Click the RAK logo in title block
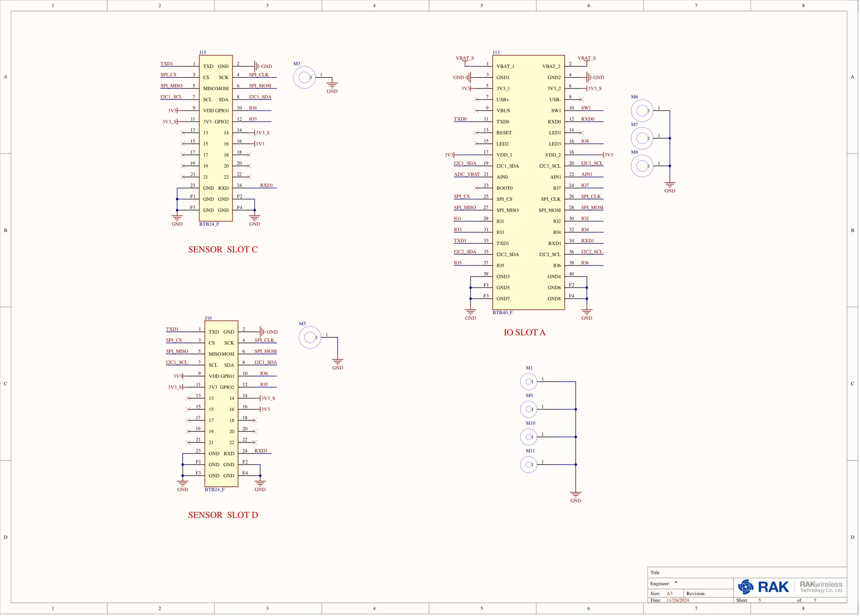This screenshot has height=616, width=860. tap(763, 587)
